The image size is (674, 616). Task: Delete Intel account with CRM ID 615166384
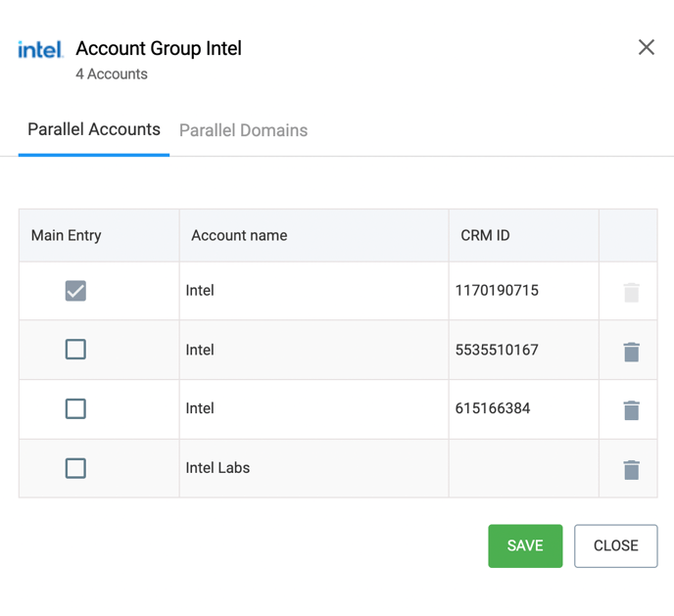(631, 410)
